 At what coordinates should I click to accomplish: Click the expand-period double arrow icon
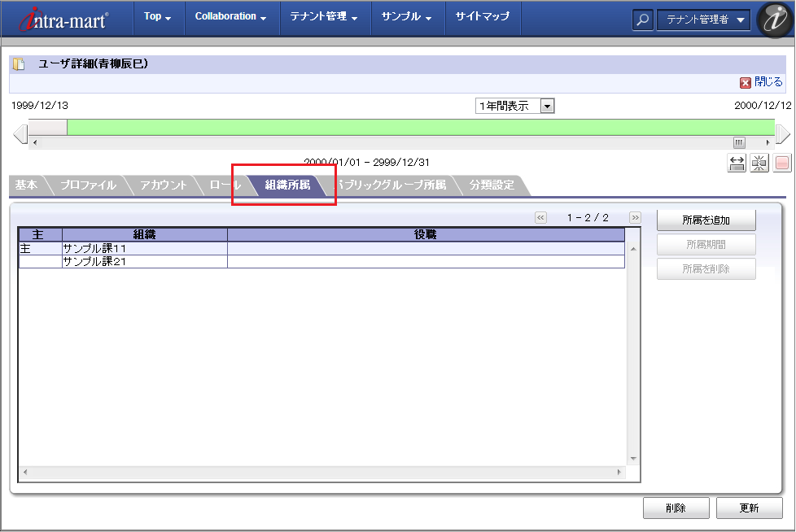(x=737, y=164)
